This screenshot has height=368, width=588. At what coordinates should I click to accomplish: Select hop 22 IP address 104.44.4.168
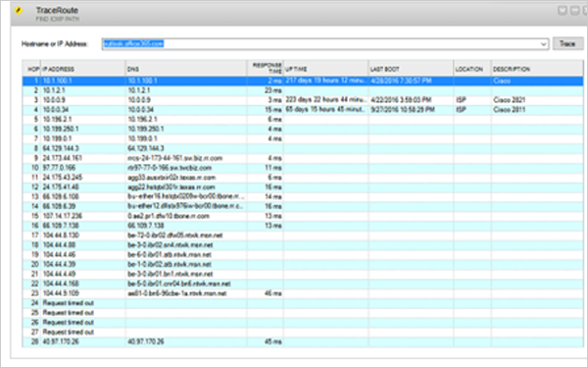[61, 284]
